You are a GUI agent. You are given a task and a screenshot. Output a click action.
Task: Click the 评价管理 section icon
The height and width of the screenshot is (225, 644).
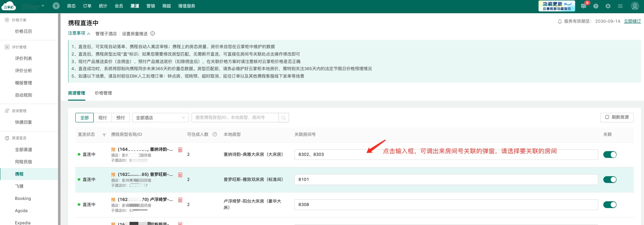7,47
